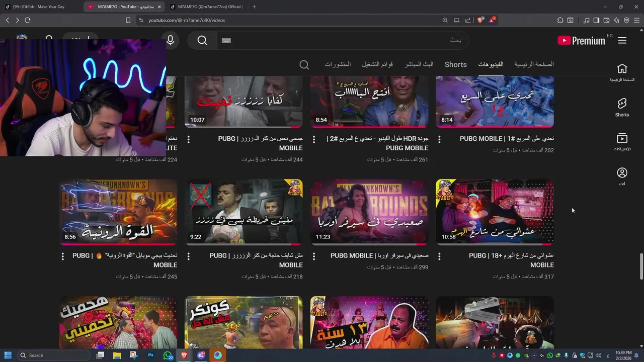Viewport: 644px width, 362px height.
Task: Open title عشوائي من شارع الهرم +18
Action: tap(511, 260)
